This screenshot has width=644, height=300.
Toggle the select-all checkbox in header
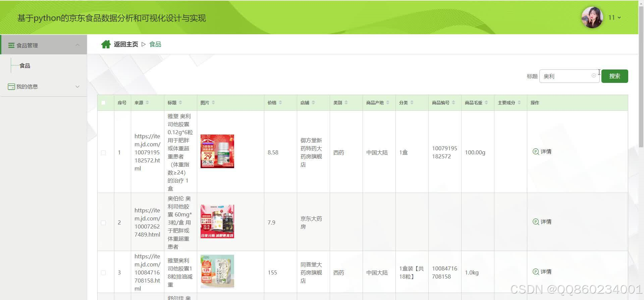(103, 103)
